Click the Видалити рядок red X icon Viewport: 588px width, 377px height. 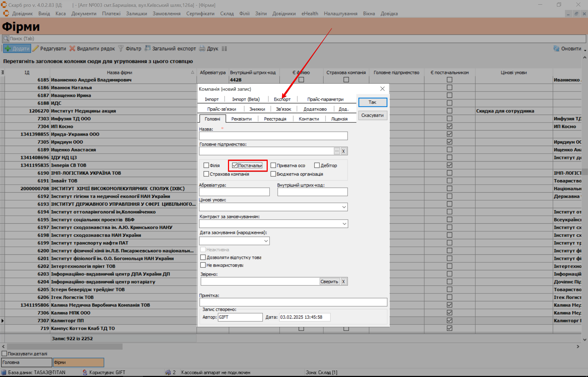[x=72, y=49]
